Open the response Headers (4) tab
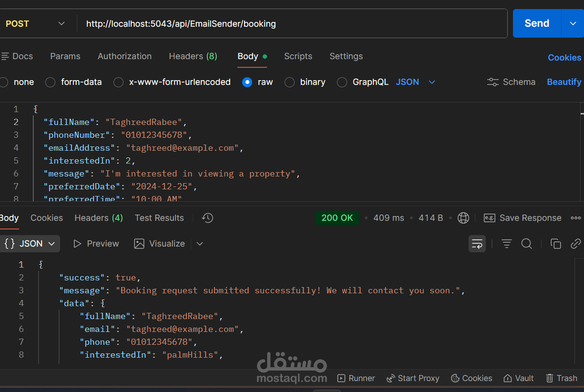The width and height of the screenshot is (584, 392). click(99, 218)
